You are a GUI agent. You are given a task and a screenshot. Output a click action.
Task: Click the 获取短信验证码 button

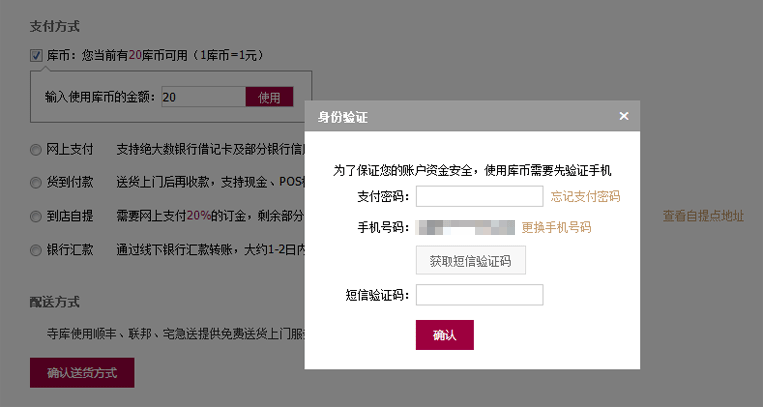click(x=471, y=260)
